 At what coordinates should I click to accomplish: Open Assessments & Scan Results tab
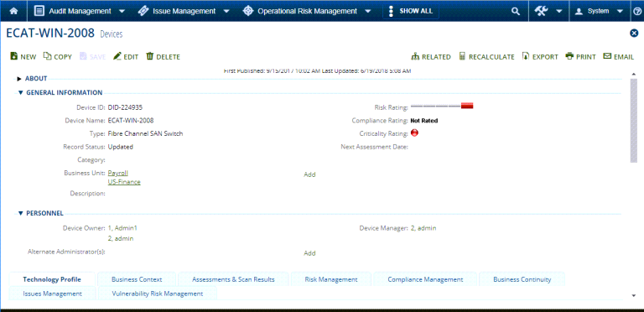(x=233, y=279)
